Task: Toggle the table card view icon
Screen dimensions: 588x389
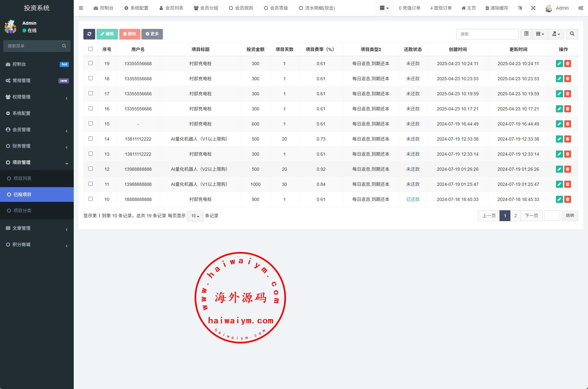Action: click(526, 34)
